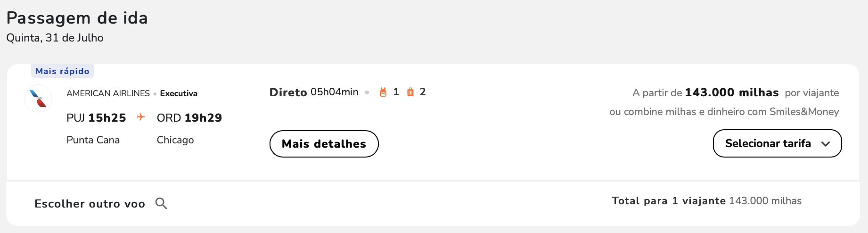Expand the Selecionar tarifa chevron arrow
Viewport: 868px width, 233px height.
tap(826, 144)
